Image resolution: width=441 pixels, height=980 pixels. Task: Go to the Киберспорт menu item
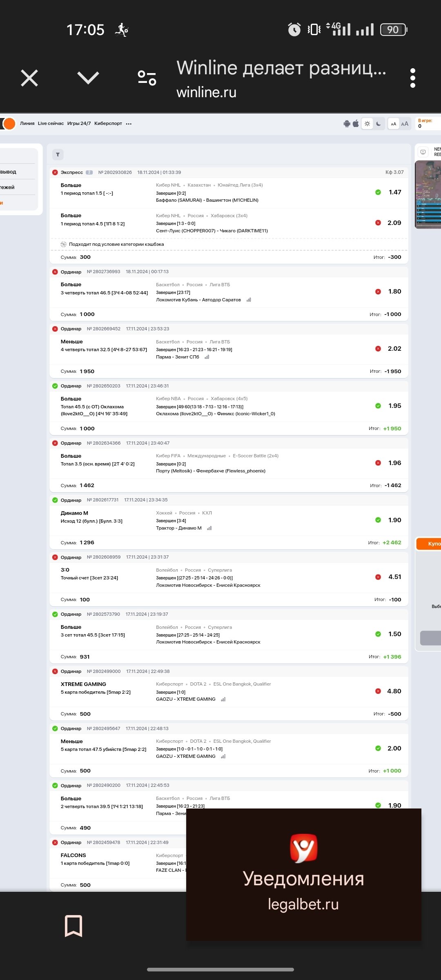pos(108,123)
